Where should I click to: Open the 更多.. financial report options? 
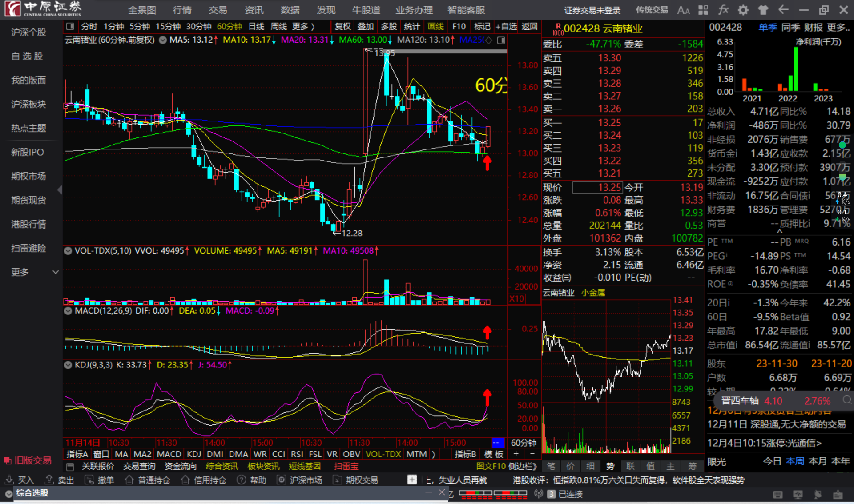click(838, 28)
